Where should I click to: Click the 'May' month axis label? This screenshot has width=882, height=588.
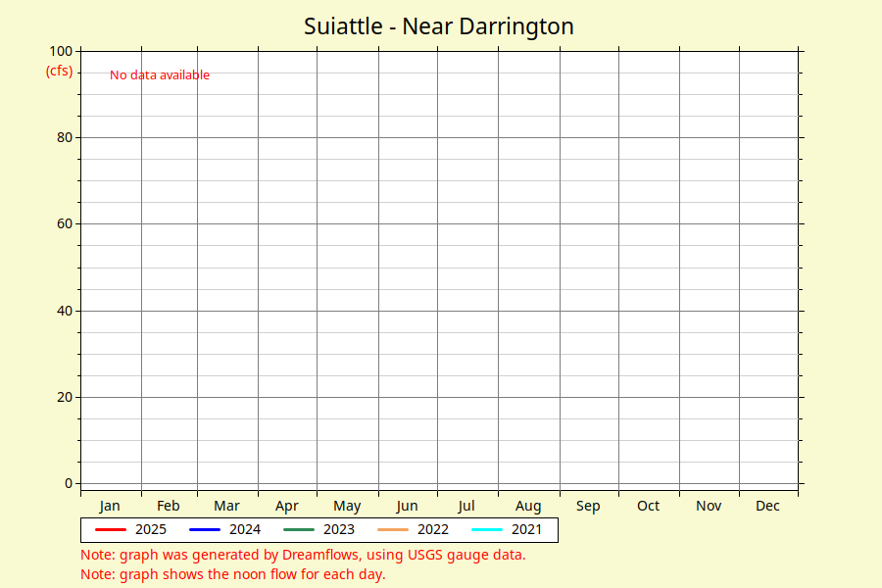click(x=347, y=506)
